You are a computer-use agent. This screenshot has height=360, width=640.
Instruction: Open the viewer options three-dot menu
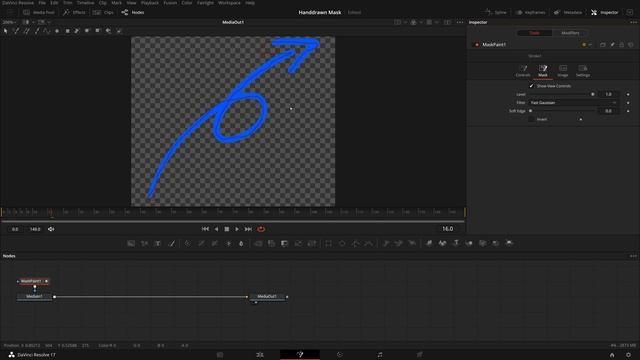pos(460,22)
